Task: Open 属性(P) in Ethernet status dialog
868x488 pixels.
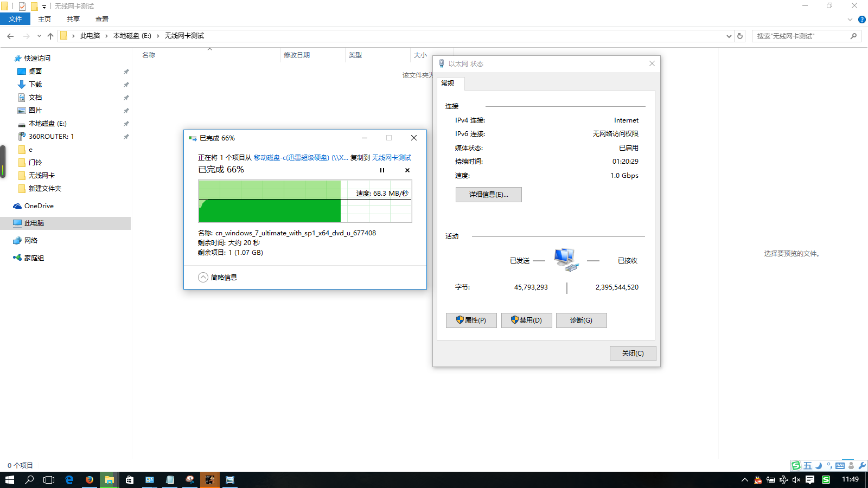Action: click(471, 320)
